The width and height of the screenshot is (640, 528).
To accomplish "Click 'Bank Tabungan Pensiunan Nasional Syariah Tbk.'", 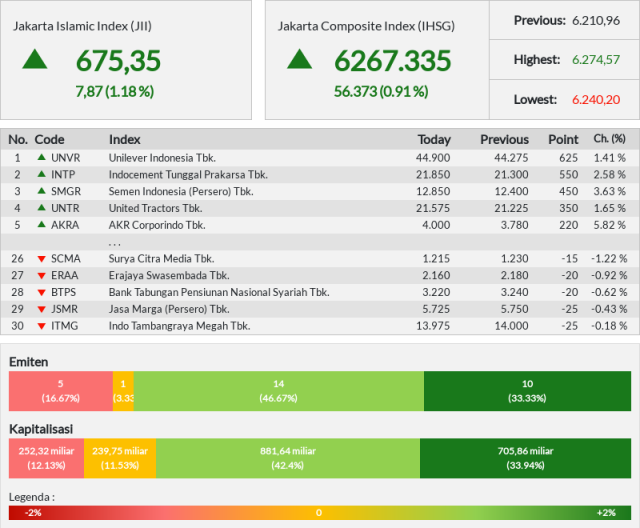I will (x=219, y=292).
